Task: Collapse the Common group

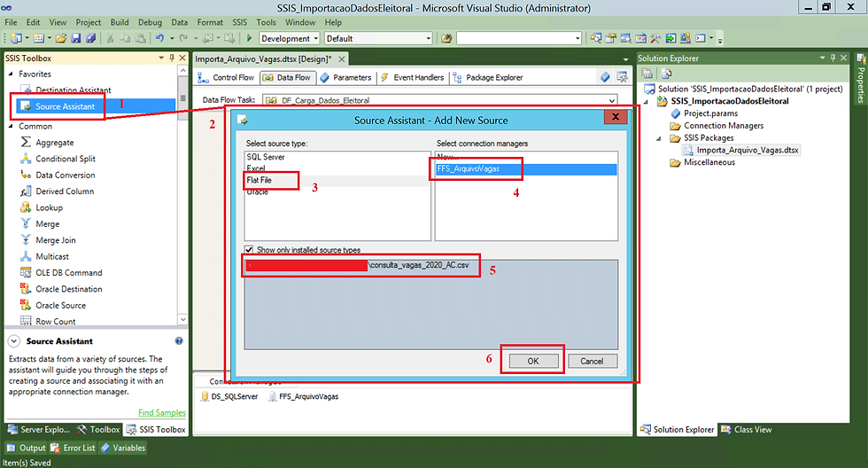Action: (11, 126)
